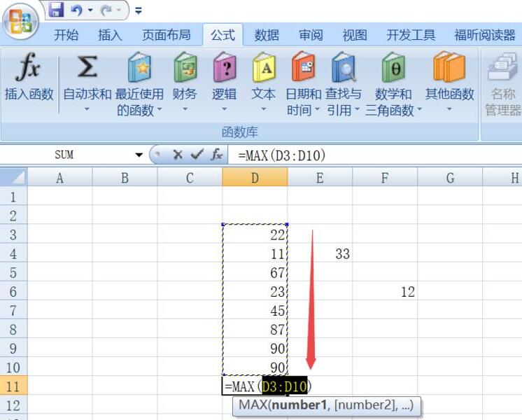This screenshot has height=420, width=522.
Task: Click cell D6 containing 23
Action: (x=255, y=292)
